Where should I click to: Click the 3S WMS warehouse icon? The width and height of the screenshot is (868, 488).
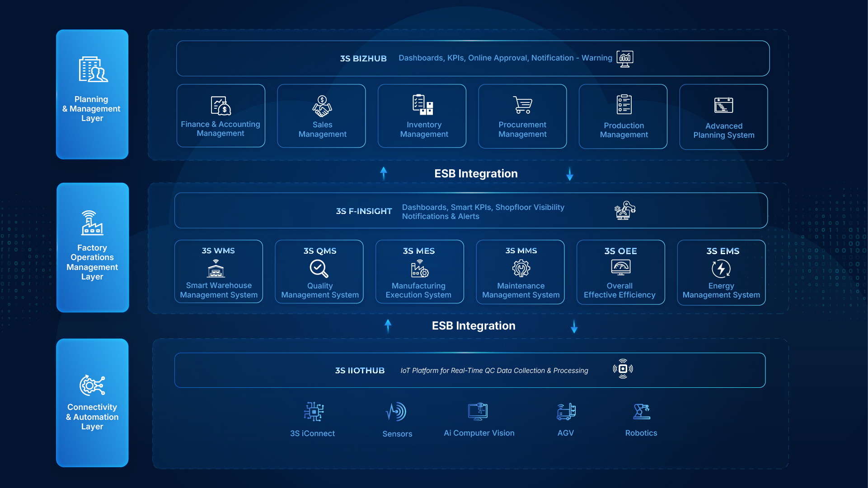[216, 269]
